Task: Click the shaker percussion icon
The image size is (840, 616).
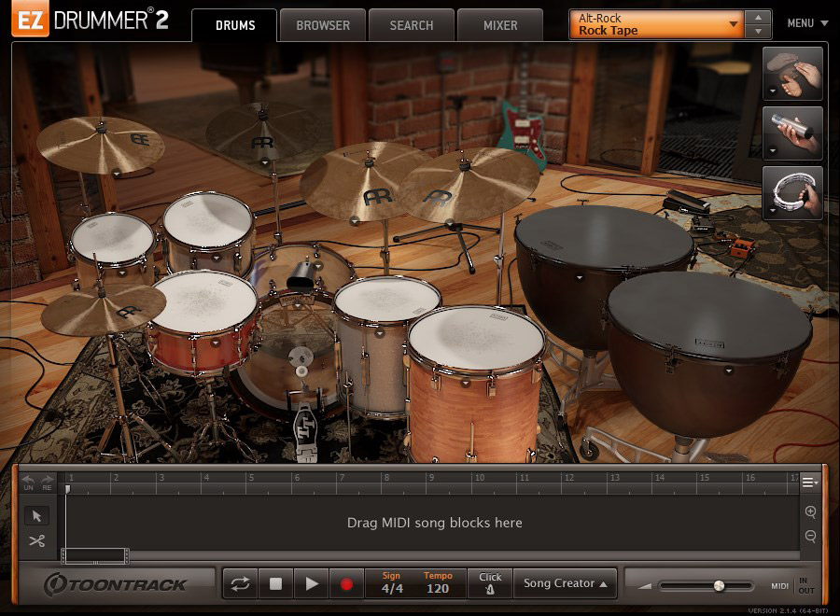Action: (x=792, y=133)
